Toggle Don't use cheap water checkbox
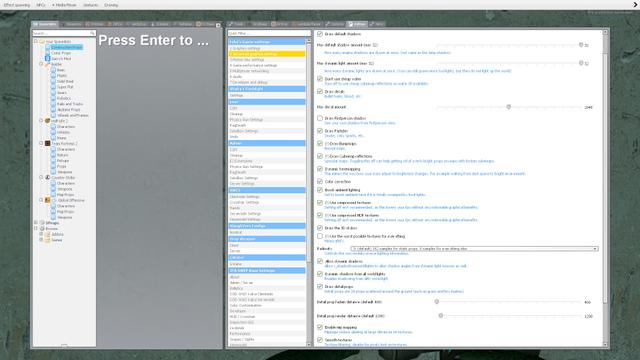Screen dimensions: 640x360 click(x=320, y=79)
